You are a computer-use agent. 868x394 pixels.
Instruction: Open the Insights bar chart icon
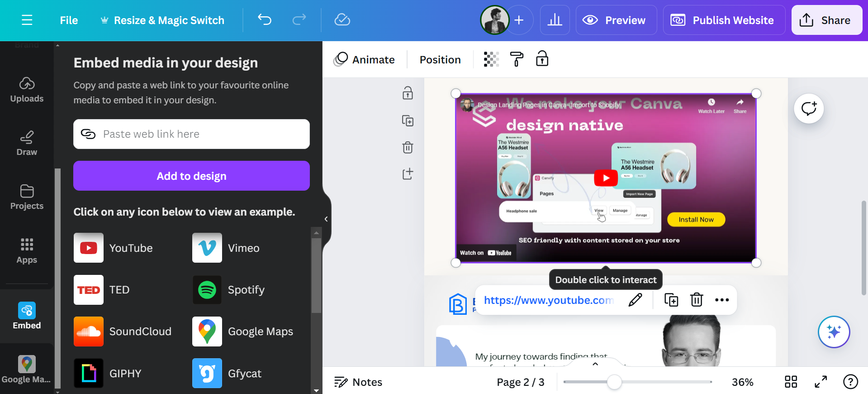click(x=555, y=20)
